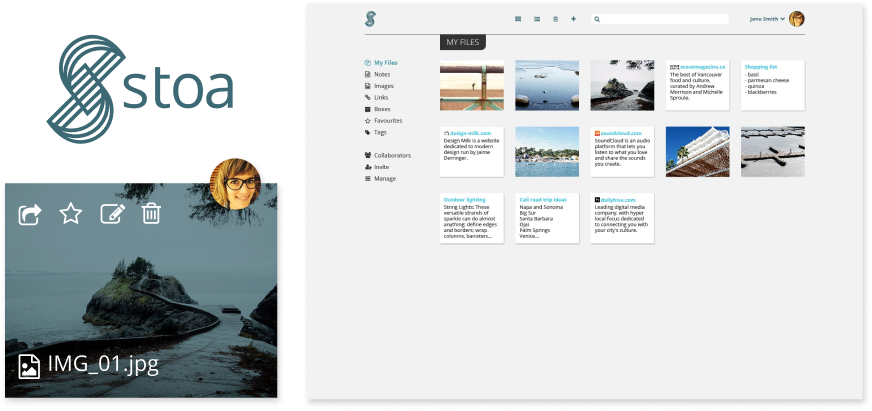Click 'parmesan cheese' in Shopping list
The image size is (872, 411).
[767, 81]
